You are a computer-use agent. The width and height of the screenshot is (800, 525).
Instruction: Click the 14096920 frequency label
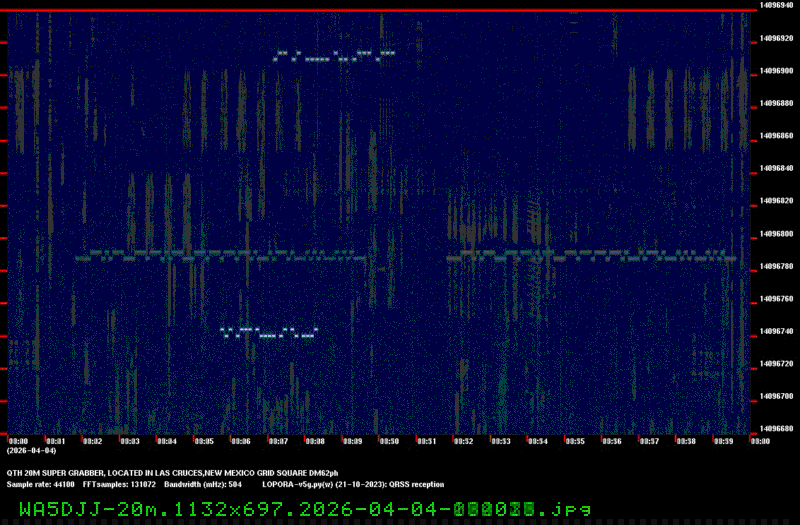coord(777,38)
